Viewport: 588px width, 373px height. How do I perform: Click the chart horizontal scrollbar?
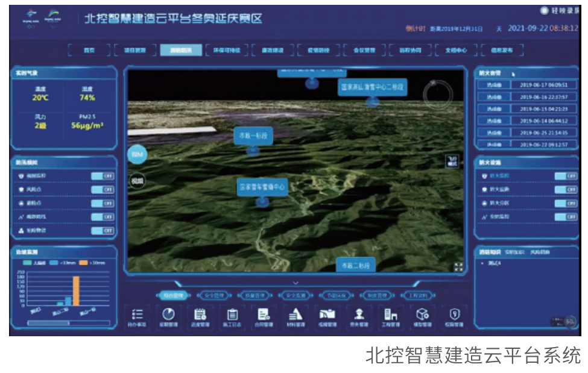[69, 323]
